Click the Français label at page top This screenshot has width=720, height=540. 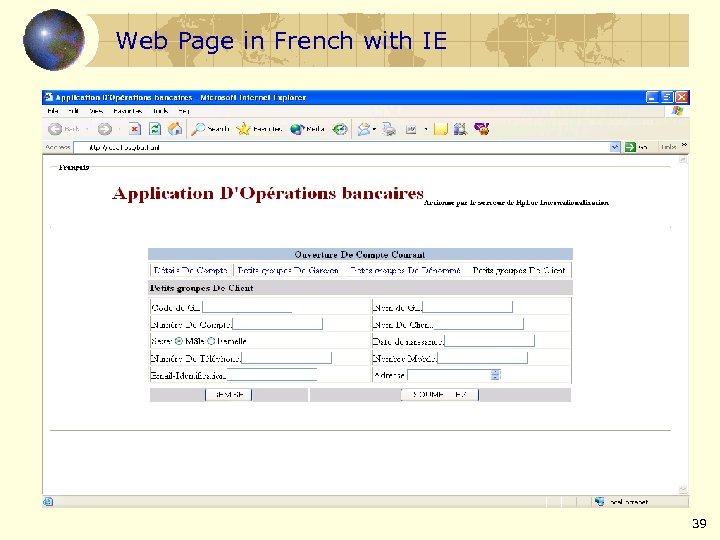(74, 167)
